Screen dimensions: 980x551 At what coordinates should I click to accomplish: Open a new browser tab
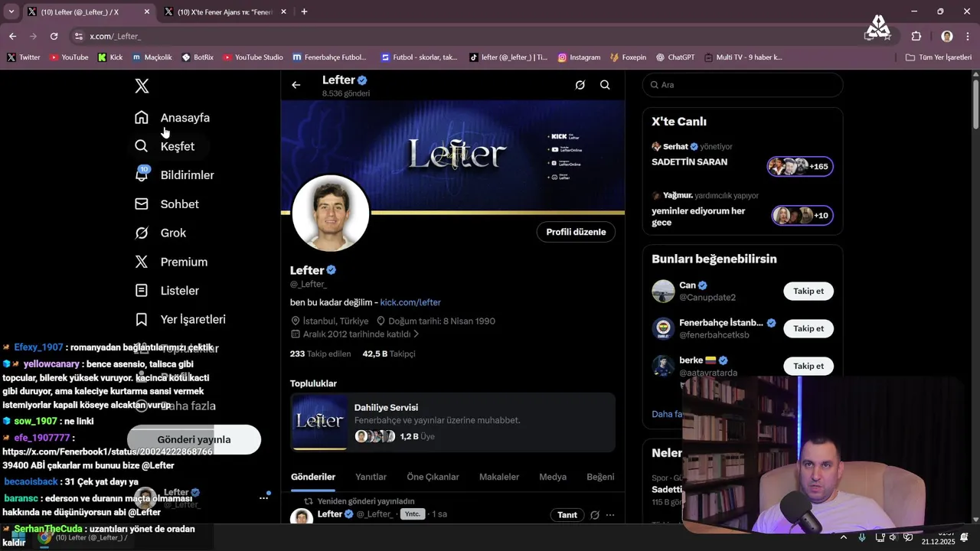click(x=304, y=11)
